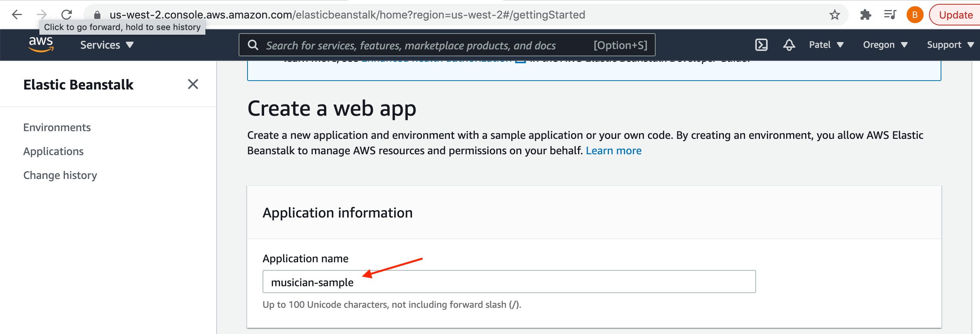Open the Oregon region dropdown
980x334 pixels.
click(x=885, y=45)
